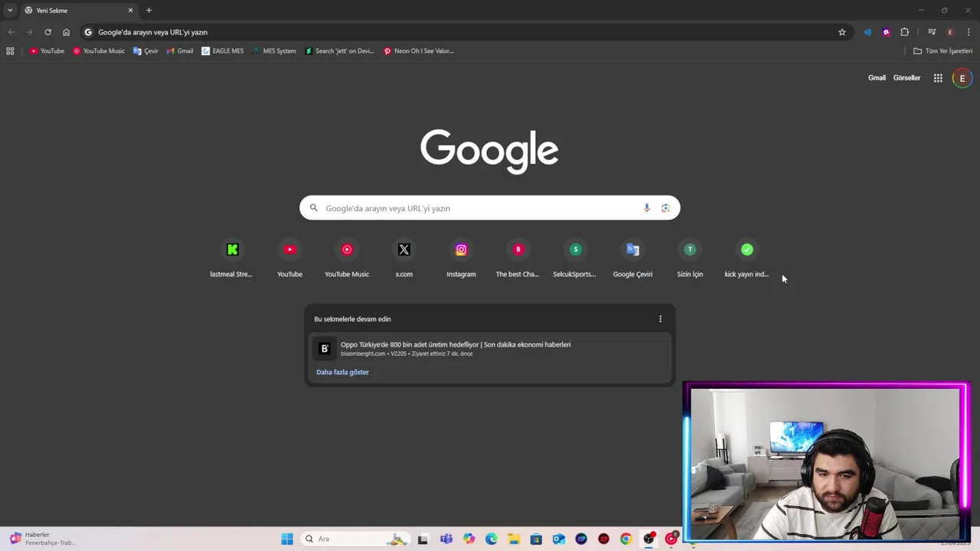The width and height of the screenshot is (980, 551).
Task: Open 'The best Cha...' shortcut tile
Action: pyautogui.click(x=518, y=259)
